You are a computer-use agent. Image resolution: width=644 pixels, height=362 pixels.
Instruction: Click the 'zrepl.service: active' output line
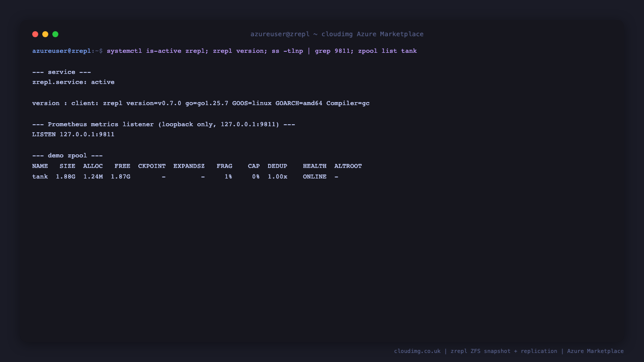[x=73, y=82]
